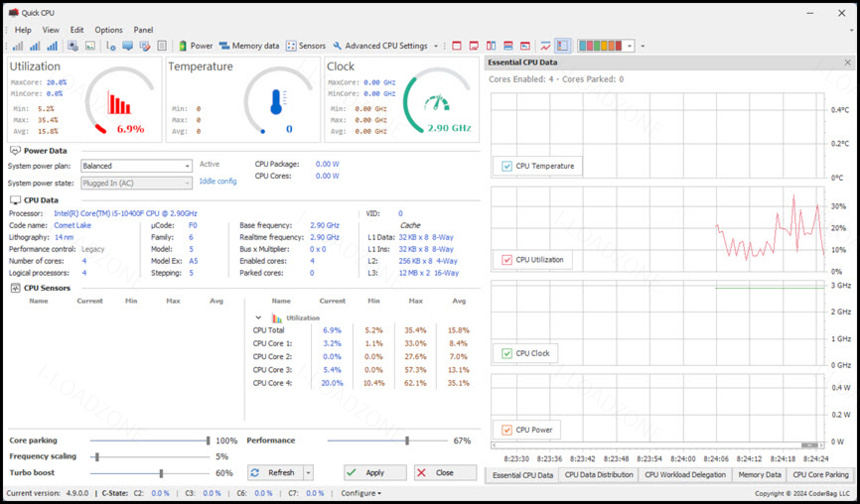The height and width of the screenshot is (504, 860).
Task: Open Advanced CPU Settings
Action: (x=380, y=46)
